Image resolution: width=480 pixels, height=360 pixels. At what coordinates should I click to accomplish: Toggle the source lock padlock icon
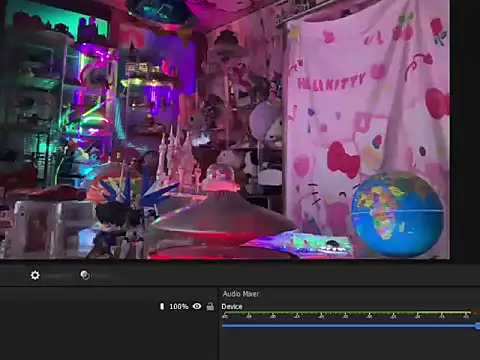pyautogui.click(x=210, y=306)
